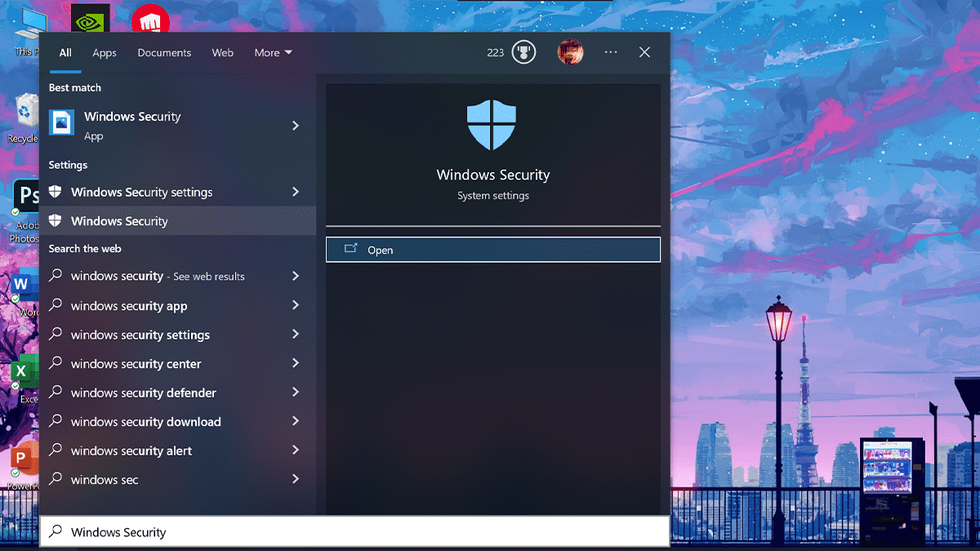This screenshot has width=980, height=551.
Task: Select the 'Windows Security settings' result
Action: [177, 192]
